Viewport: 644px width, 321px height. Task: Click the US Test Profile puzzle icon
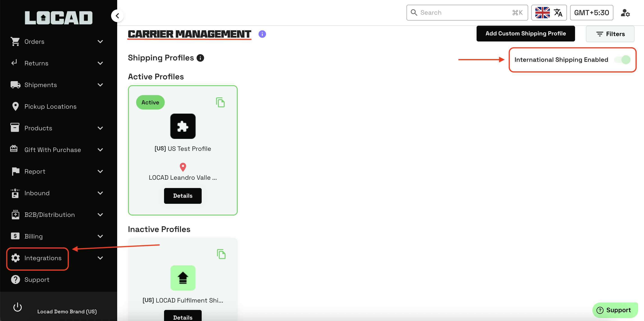[183, 126]
